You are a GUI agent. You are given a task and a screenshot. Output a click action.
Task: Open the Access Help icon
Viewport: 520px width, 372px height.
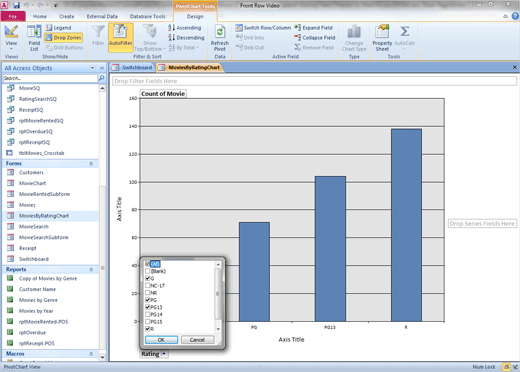(515, 16)
